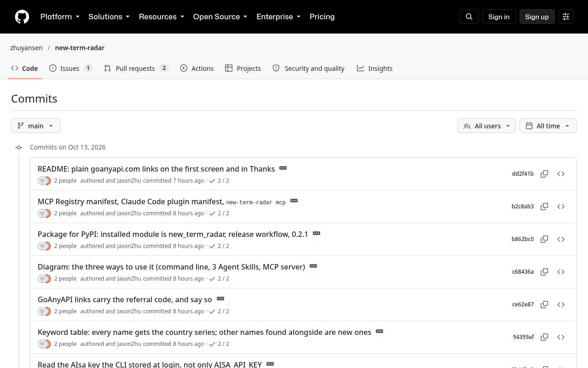588x368 pixels.
Task: Copy full SHA for commit dd2f41b
Action: pos(544,174)
